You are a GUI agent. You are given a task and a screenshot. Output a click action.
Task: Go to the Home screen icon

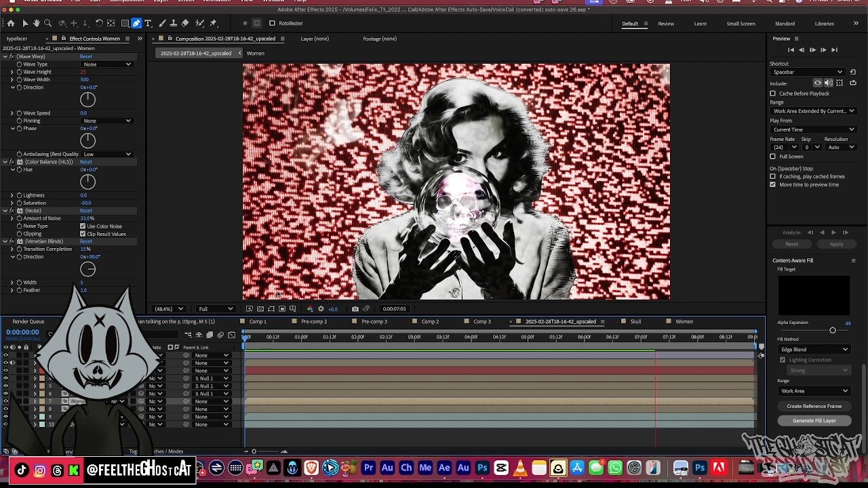coord(11,23)
